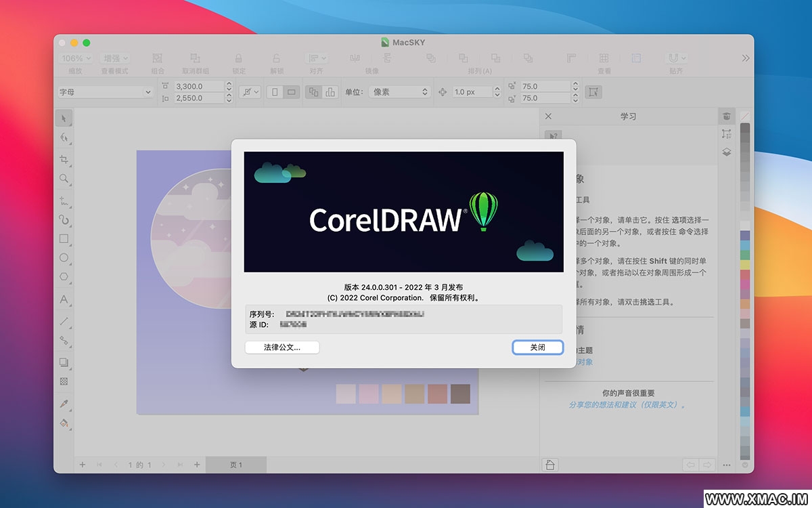
Task: Click the page width 3,300.0 field
Action: point(199,87)
